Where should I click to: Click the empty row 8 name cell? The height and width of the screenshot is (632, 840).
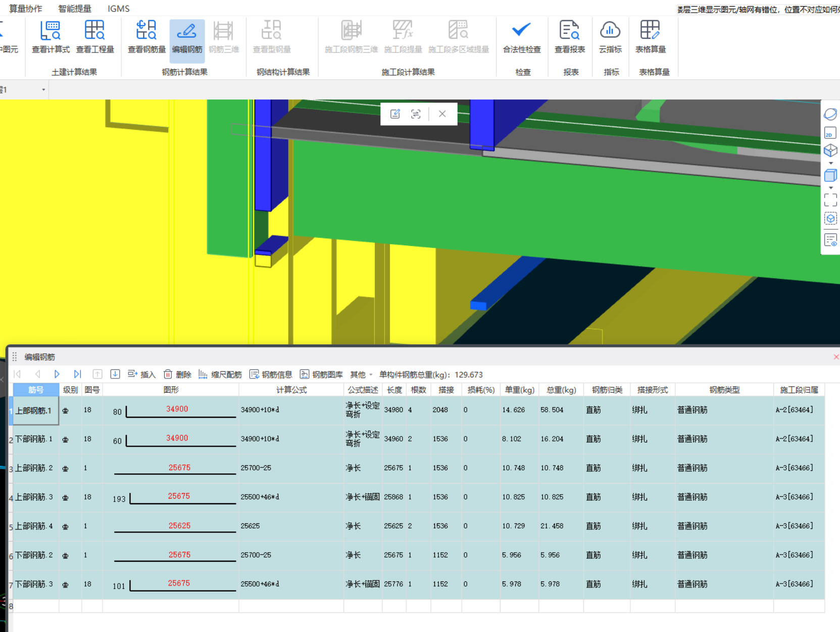click(36, 606)
